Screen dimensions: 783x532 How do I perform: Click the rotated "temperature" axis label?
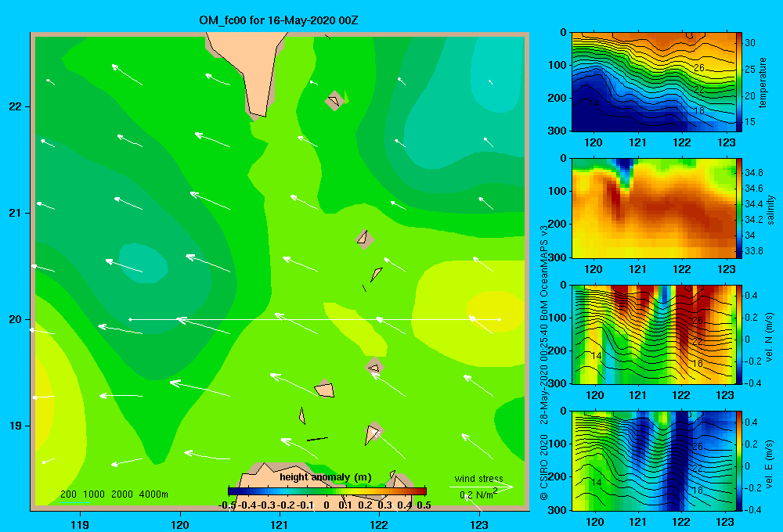point(762,82)
